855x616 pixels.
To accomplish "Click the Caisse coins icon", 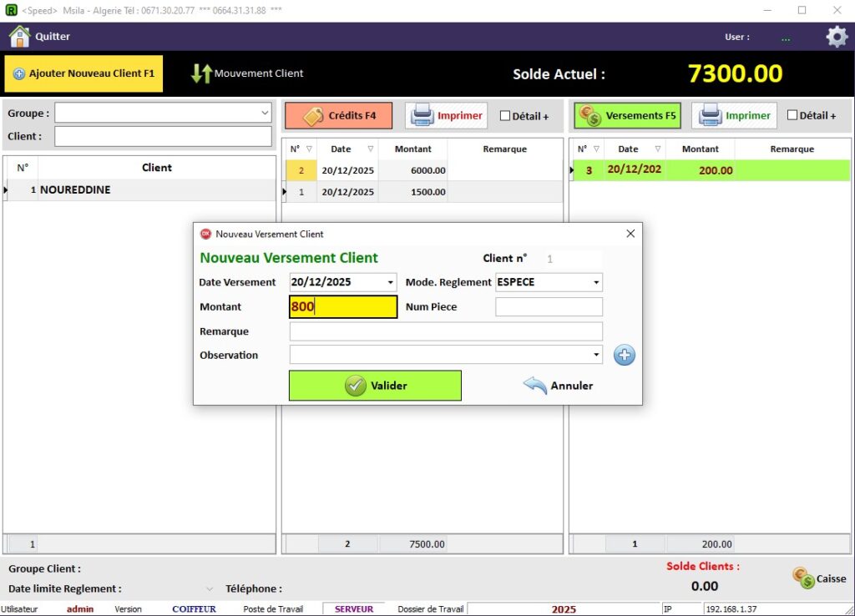I will (804, 578).
